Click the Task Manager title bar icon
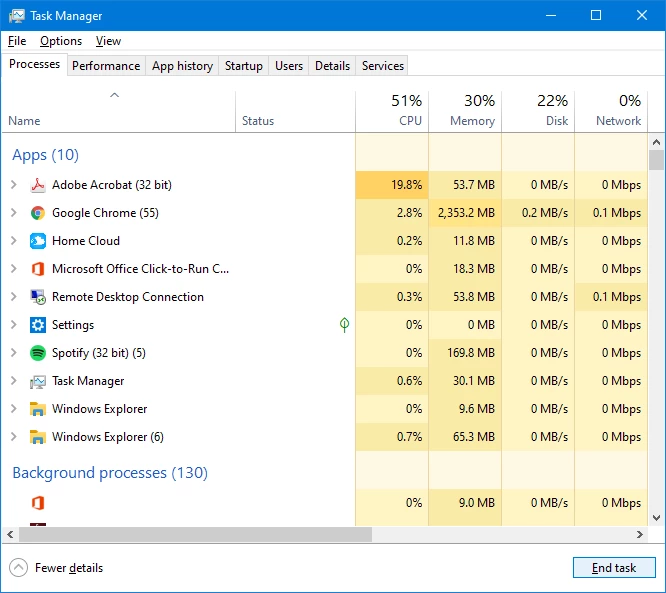Screen dimensions: 666x593 click(17, 16)
